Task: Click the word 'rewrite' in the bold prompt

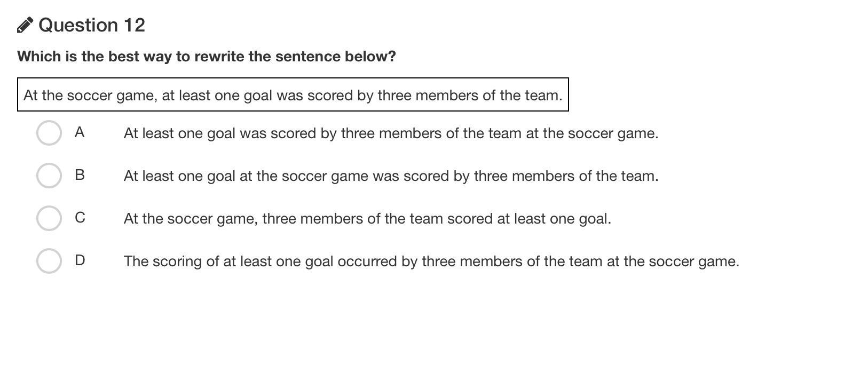Action: (219, 57)
